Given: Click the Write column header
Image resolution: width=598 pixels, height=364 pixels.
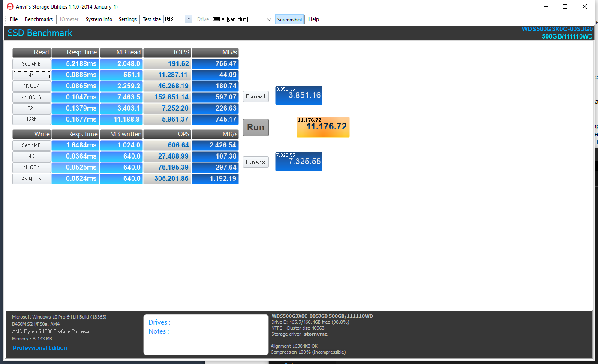Looking at the screenshot, I should pyautogui.click(x=32, y=134).
